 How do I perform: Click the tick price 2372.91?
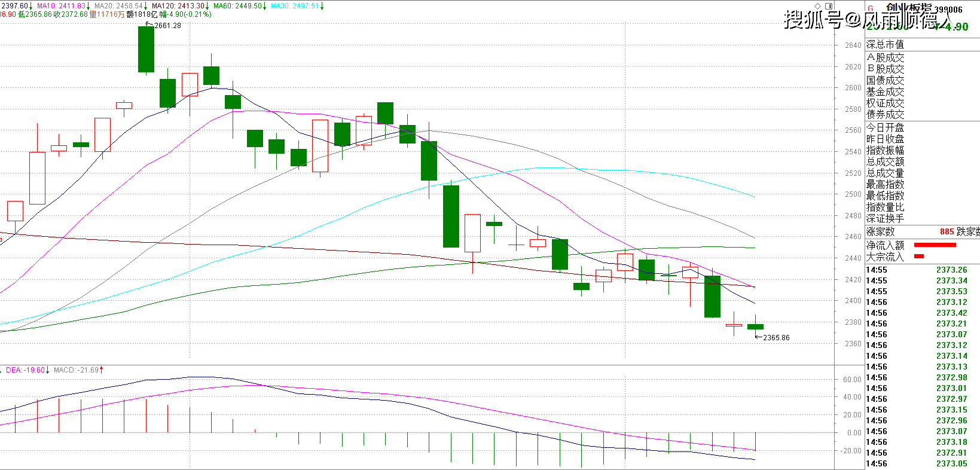[952, 453]
